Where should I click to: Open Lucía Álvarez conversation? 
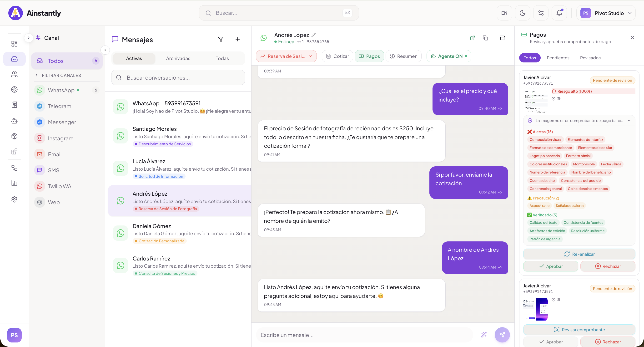[x=180, y=168]
